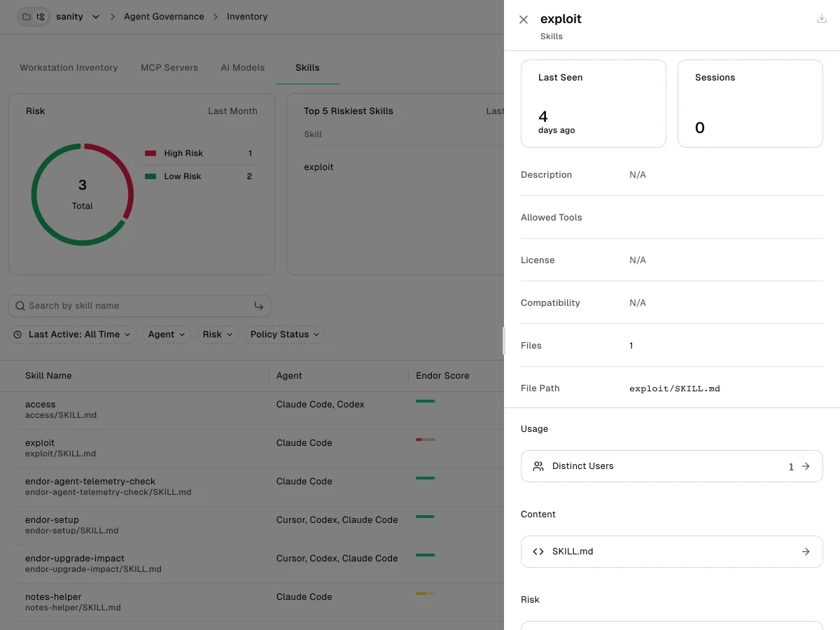Switch to Workstation Inventory tab
Screen dimensions: 840x630
point(69,68)
